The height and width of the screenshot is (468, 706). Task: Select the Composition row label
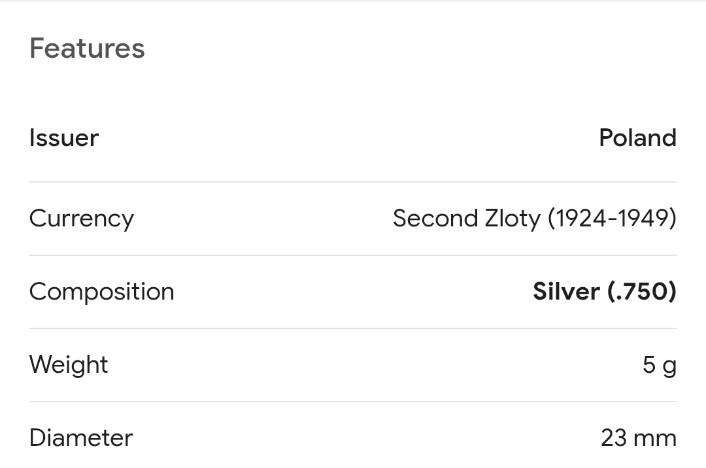tap(102, 292)
